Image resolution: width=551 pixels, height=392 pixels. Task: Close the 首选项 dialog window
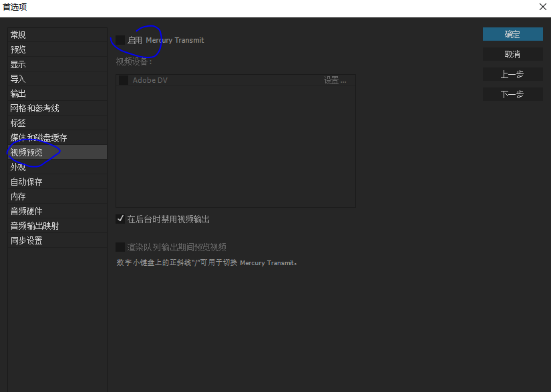pyautogui.click(x=542, y=7)
